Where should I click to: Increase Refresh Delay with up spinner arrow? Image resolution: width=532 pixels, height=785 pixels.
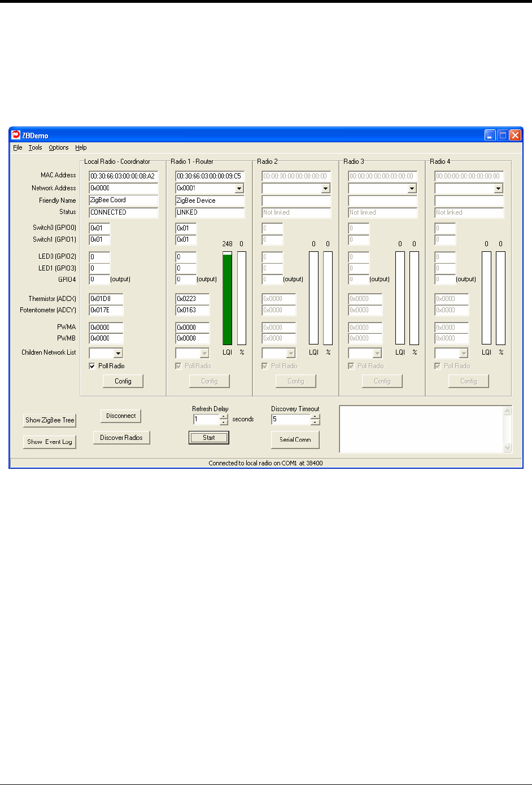coord(224,417)
